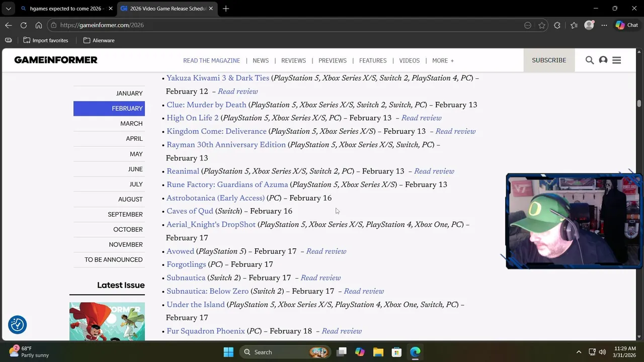Go to browser home icon

tap(39, 25)
